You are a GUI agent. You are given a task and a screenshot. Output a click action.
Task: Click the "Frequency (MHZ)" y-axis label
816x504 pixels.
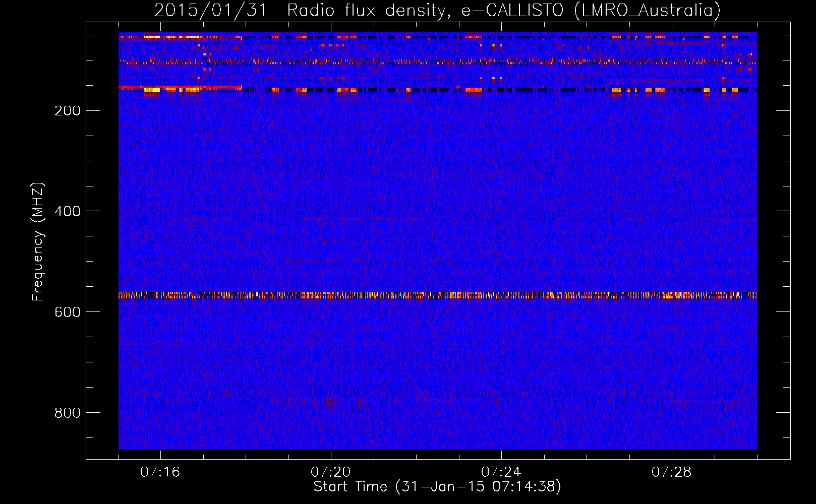(38, 242)
